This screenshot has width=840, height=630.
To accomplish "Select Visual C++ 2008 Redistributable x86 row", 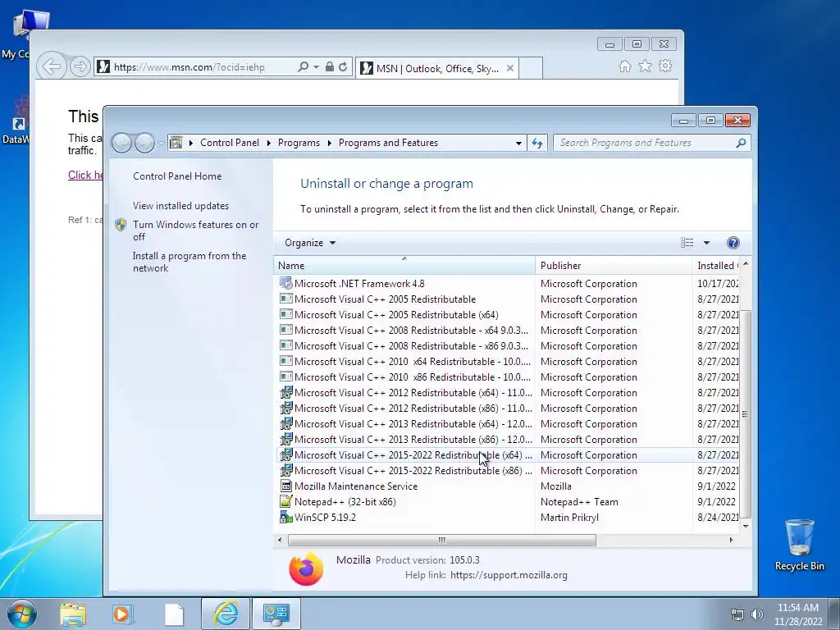I will (509, 346).
